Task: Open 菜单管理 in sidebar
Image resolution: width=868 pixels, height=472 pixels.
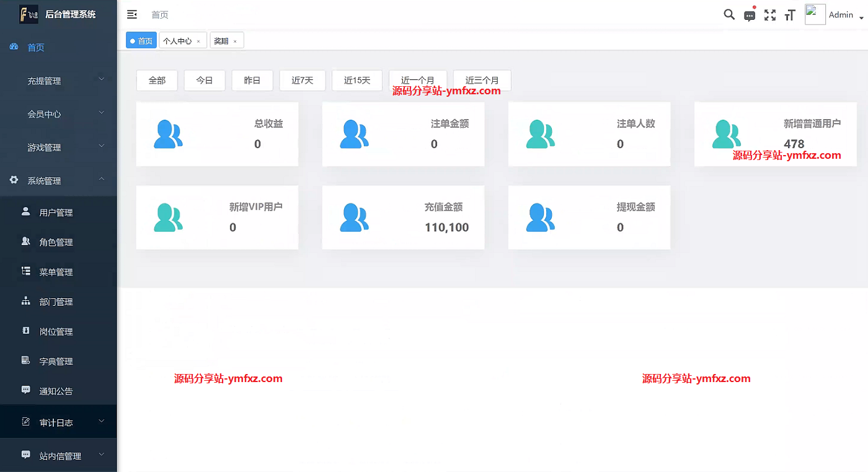Action: coord(56,272)
